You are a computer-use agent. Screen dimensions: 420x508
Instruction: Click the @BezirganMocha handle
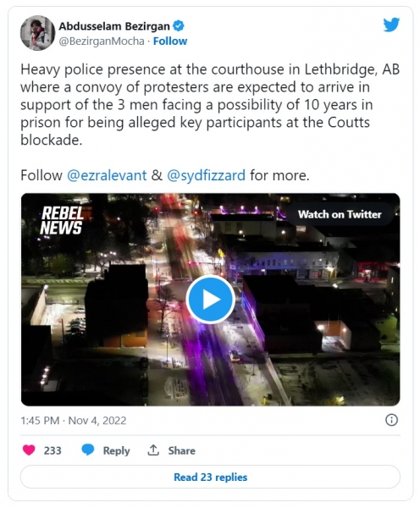102,41
